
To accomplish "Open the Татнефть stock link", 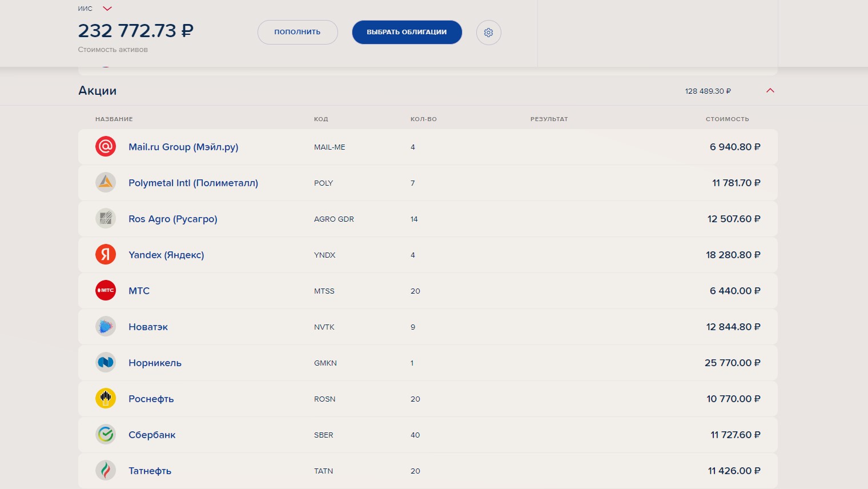I will tap(150, 471).
